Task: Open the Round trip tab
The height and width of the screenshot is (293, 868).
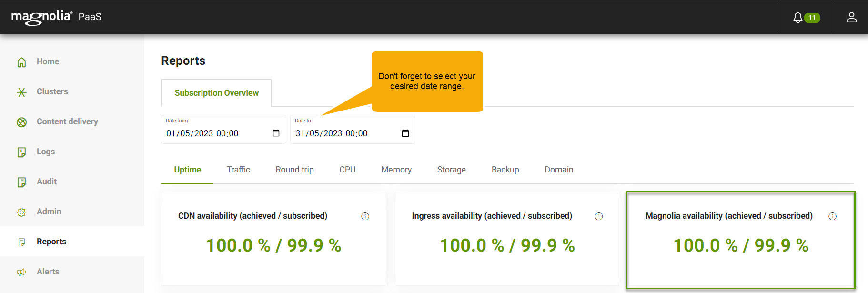Action: [294, 170]
